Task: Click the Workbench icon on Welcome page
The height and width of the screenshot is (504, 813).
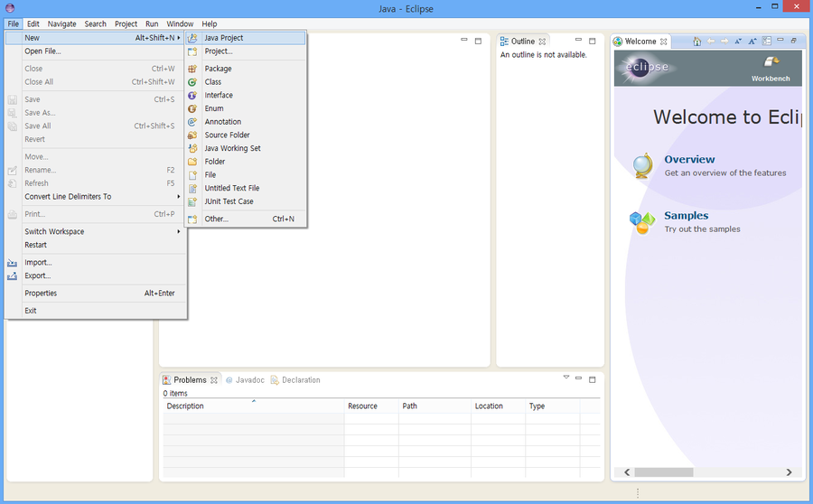Action: (x=771, y=62)
